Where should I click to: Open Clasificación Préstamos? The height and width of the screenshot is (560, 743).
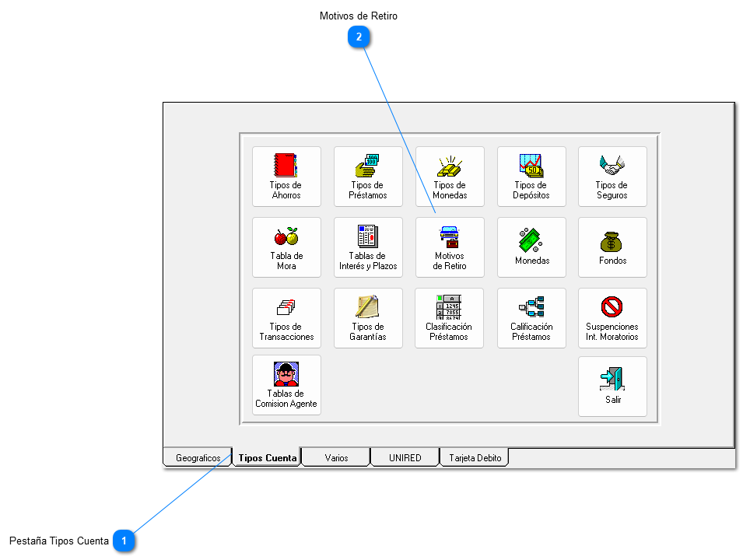(x=449, y=317)
